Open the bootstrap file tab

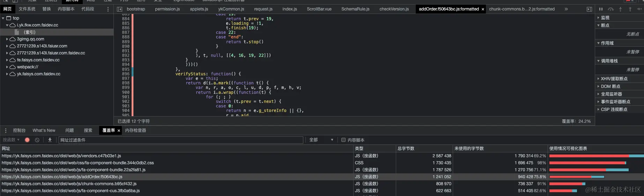(x=136, y=9)
